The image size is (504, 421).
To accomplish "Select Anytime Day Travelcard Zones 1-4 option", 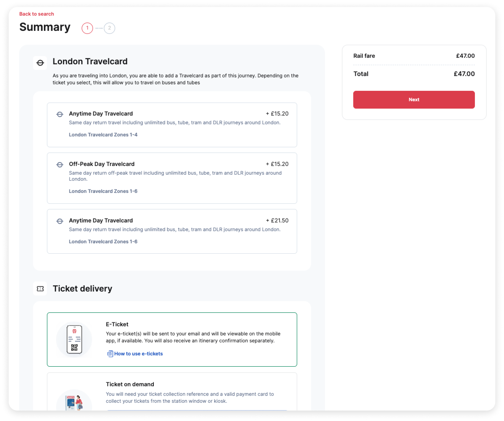I will pyautogui.click(x=172, y=125).
